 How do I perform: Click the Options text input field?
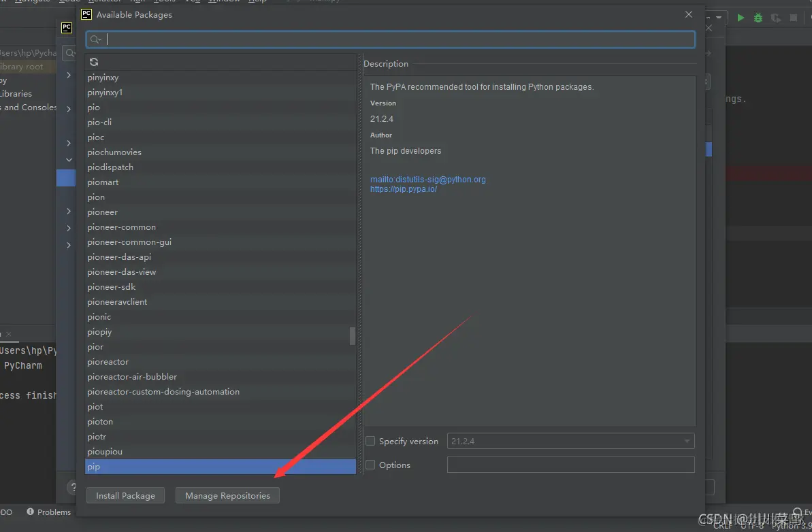click(x=570, y=465)
